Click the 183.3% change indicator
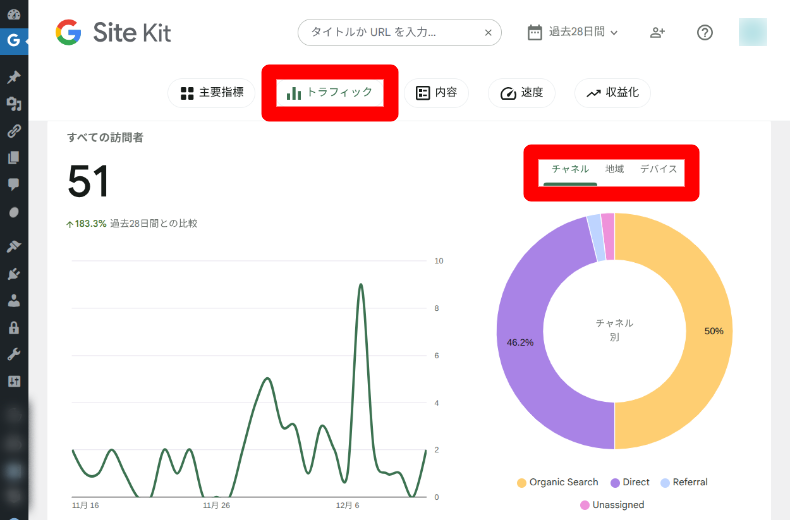Screen dimensions: 790x520 (86, 224)
